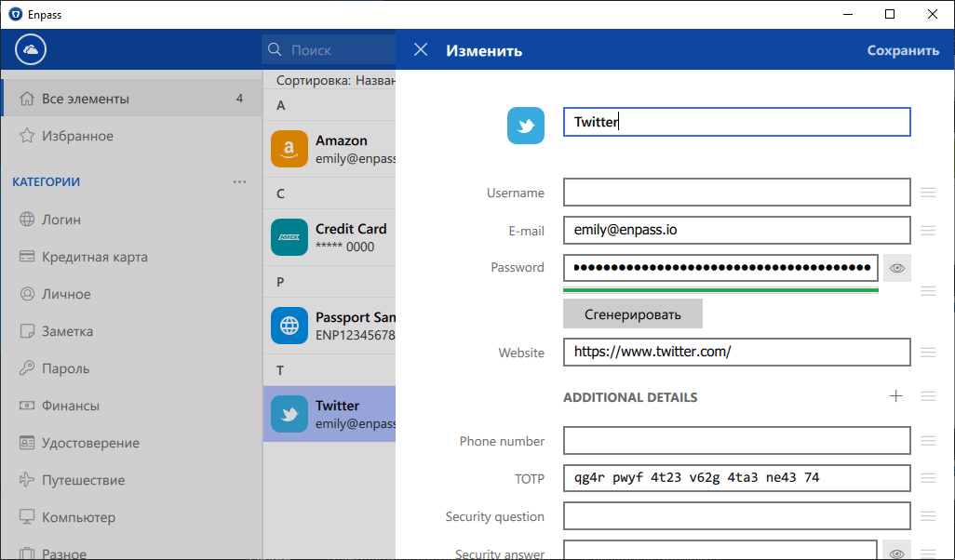Click the search magnifier icon
The width and height of the screenshot is (955, 560).
275,49
